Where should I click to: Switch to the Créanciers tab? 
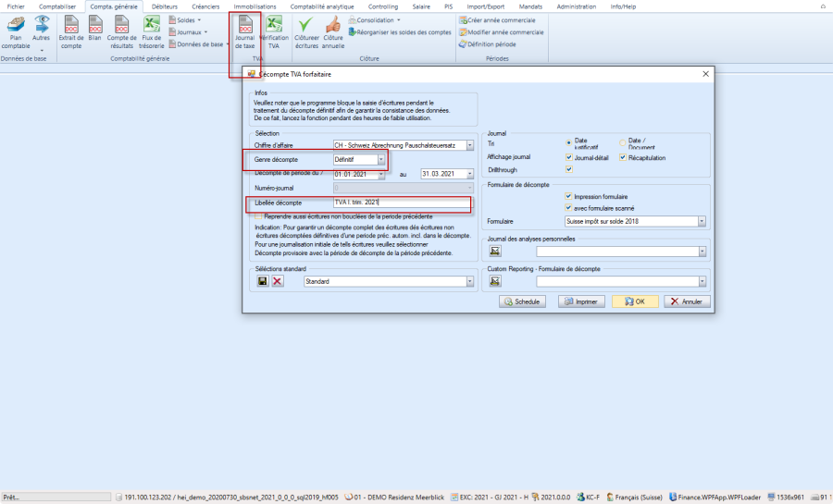205,6
